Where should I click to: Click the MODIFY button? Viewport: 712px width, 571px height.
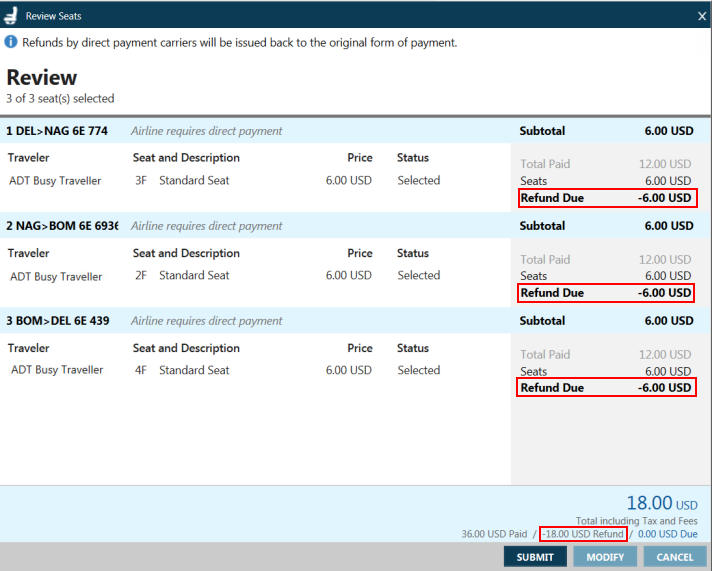[x=605, y=557]
